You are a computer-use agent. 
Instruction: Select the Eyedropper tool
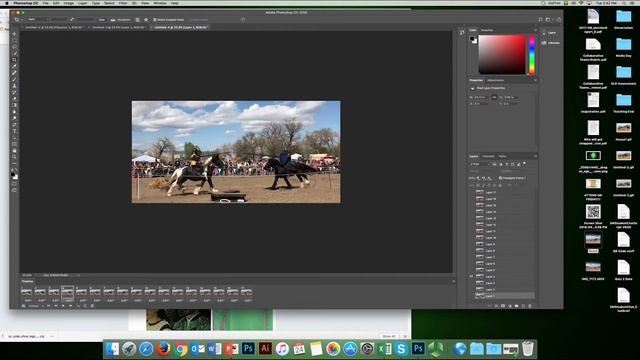[x=14, y=66]
